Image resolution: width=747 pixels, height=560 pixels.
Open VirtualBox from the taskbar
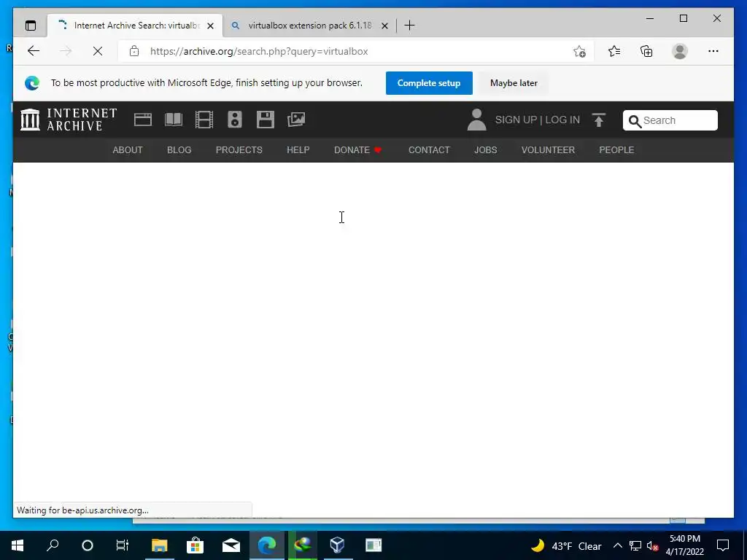337,545
